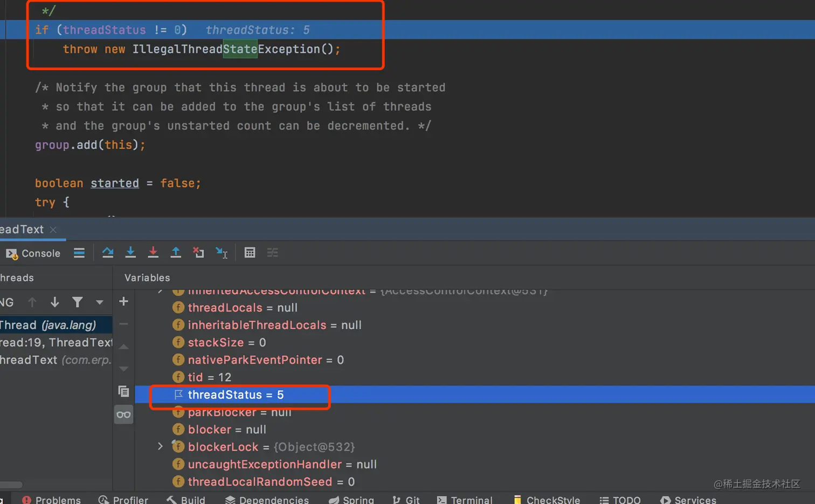Open the Profiler tool window
This screenshot has height=504, width=815.
pyautogui.click(x=123, y=500)
